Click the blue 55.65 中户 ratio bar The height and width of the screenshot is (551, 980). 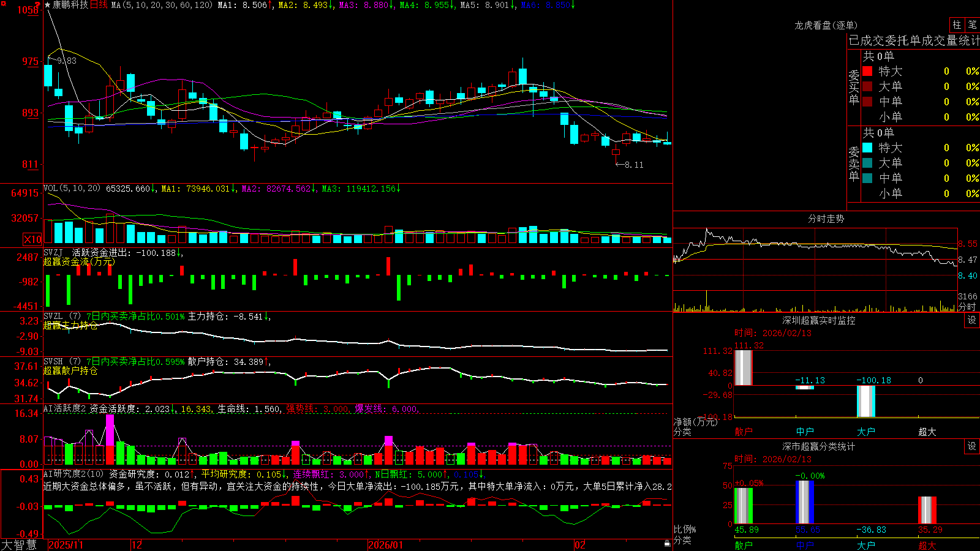coord(805,502)
